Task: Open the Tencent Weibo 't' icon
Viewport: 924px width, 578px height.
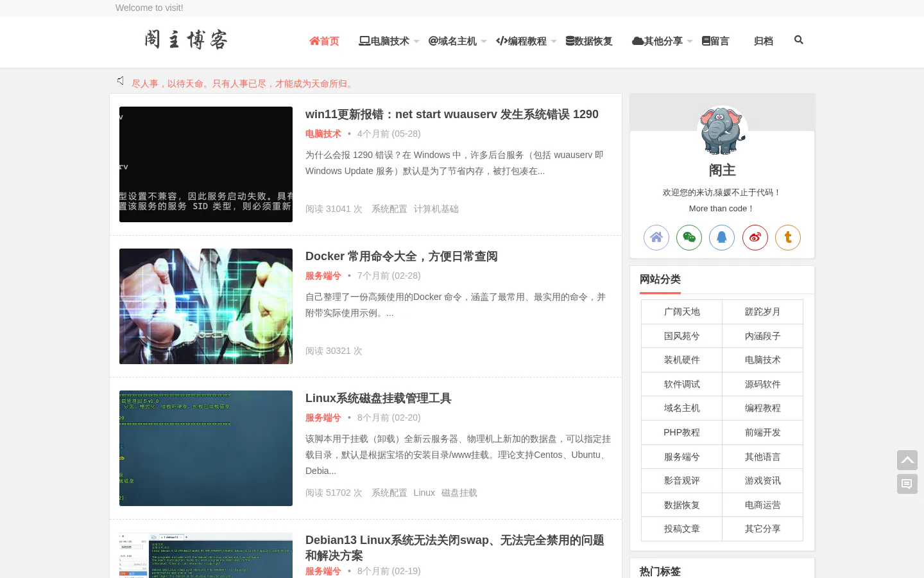Action: pos(788,238)
